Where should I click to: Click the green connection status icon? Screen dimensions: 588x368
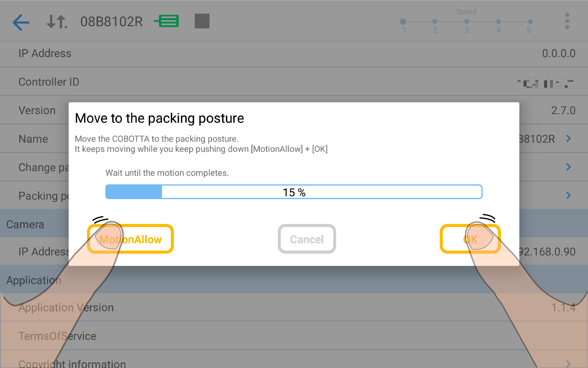(x=167, y=21)
